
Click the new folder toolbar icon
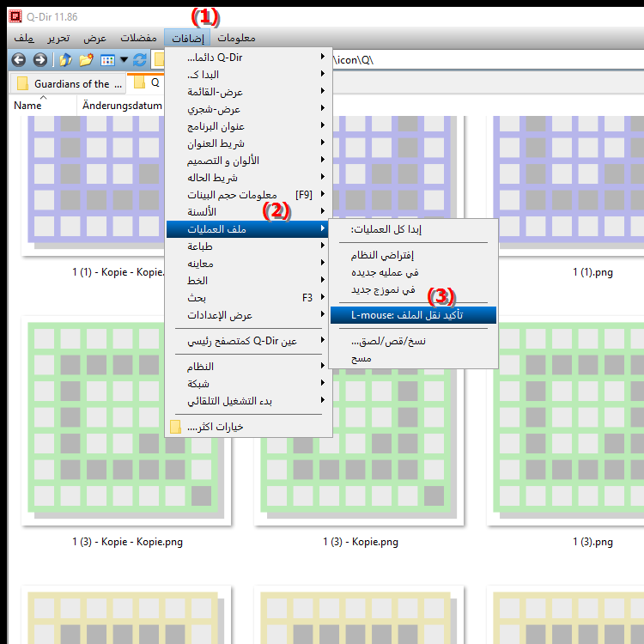(86, 60)
